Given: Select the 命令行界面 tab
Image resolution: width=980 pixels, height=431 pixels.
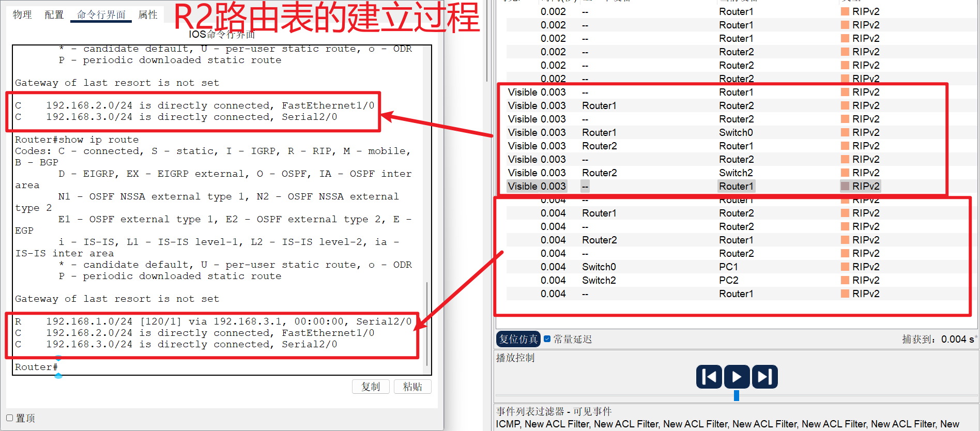Looking at the screenshot, I should click(101, 14).
